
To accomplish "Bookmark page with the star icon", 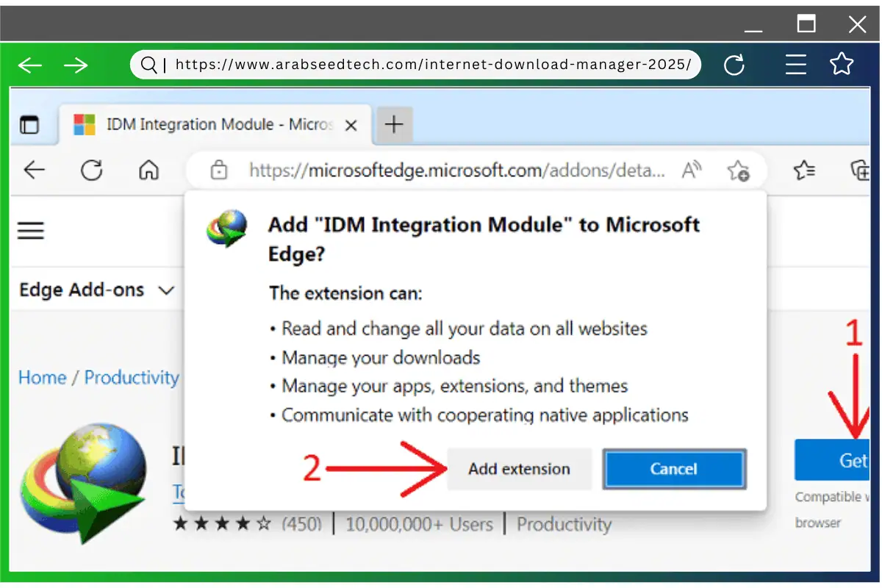I will [x=842, y=65].
